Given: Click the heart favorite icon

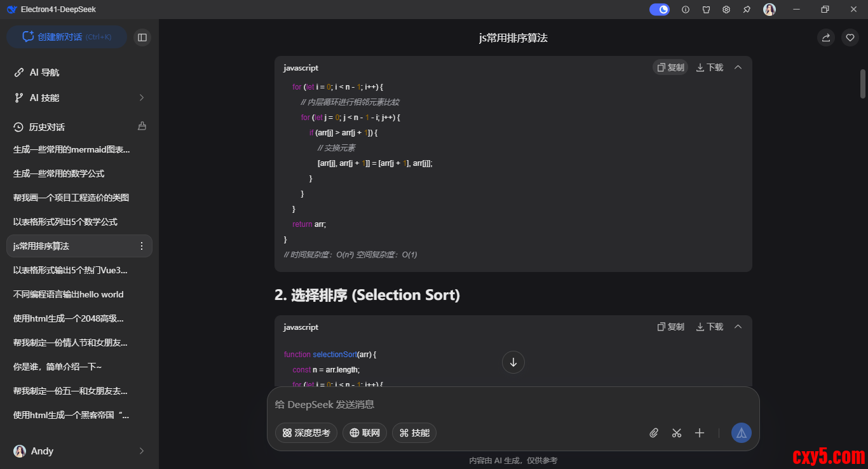Looking at the screenshot, I should coord(850,37).
